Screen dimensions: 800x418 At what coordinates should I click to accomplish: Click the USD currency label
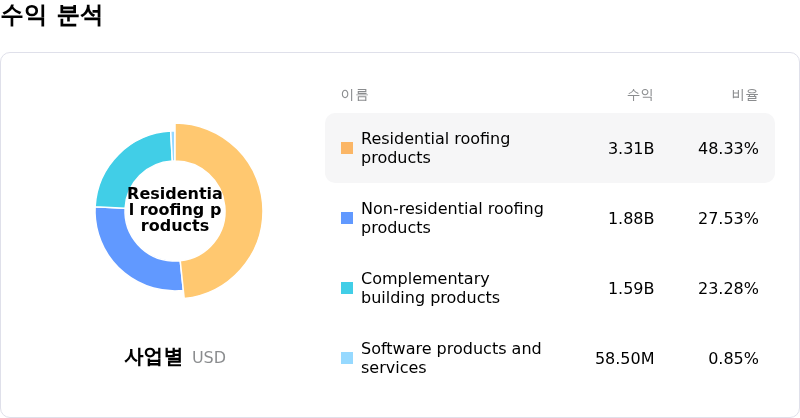tap(209, 358)
